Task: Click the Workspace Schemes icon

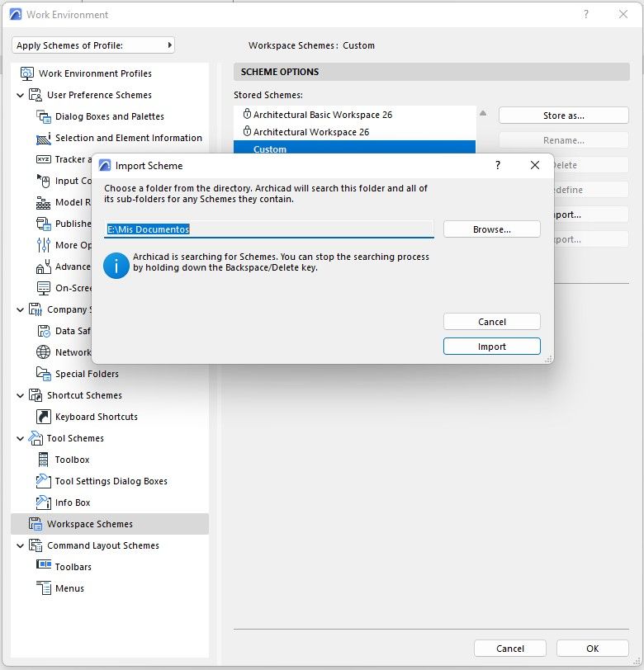Action: (x=35, y=524)
